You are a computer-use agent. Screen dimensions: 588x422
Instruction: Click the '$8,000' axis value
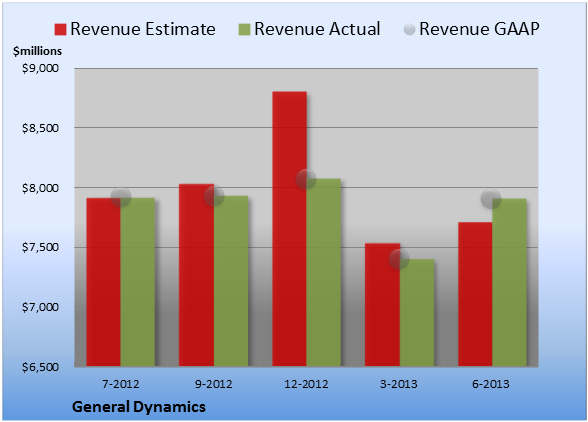point(40,188)
